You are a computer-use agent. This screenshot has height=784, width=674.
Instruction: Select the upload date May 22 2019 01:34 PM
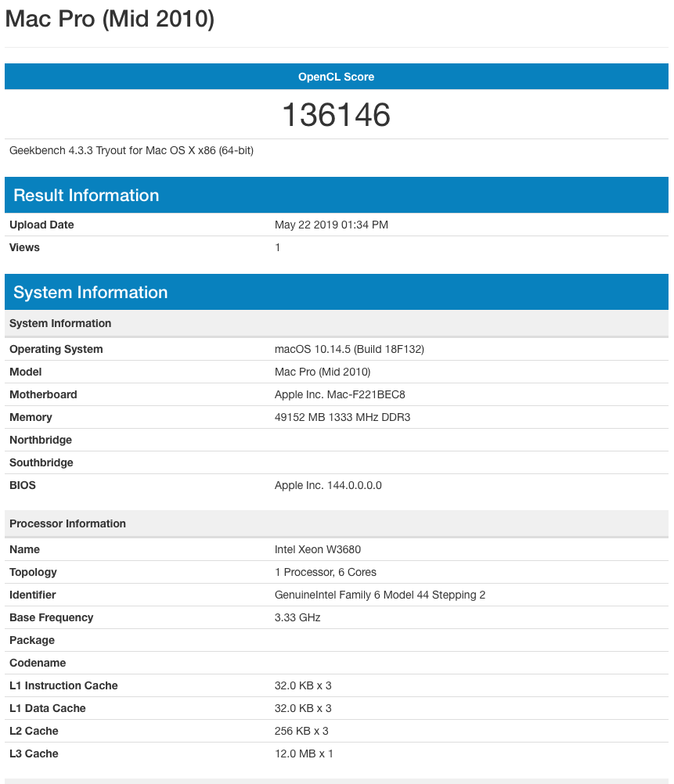click(x=331, y=225)
